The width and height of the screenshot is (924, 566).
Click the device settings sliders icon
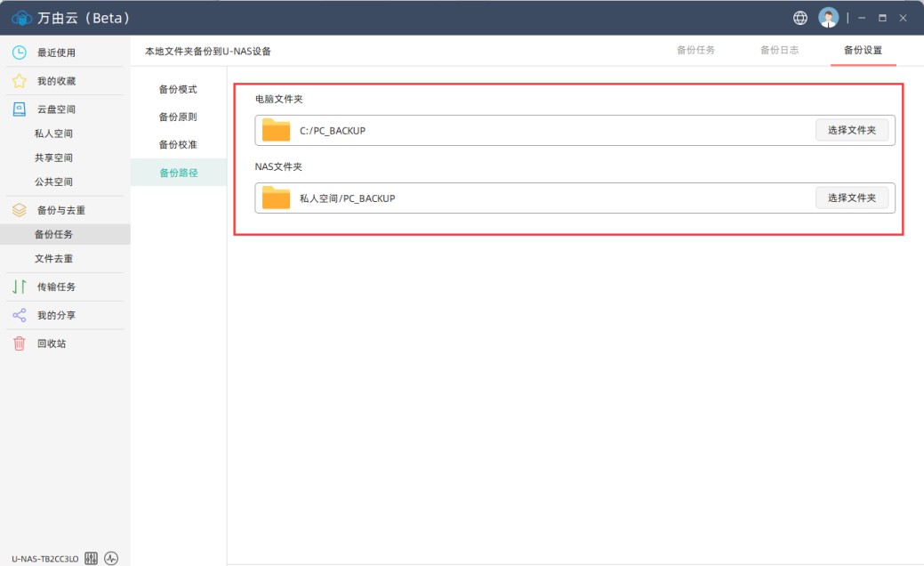(x=91, y=558)
